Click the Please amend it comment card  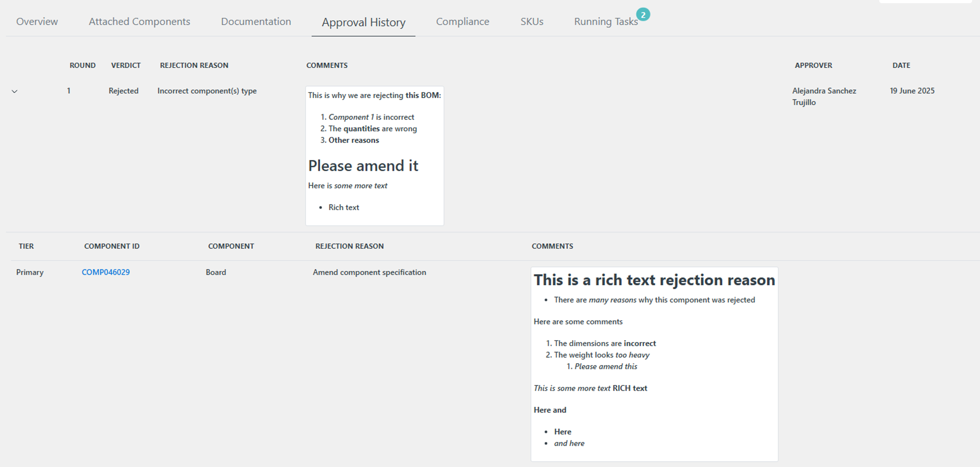tap(374, 155)
